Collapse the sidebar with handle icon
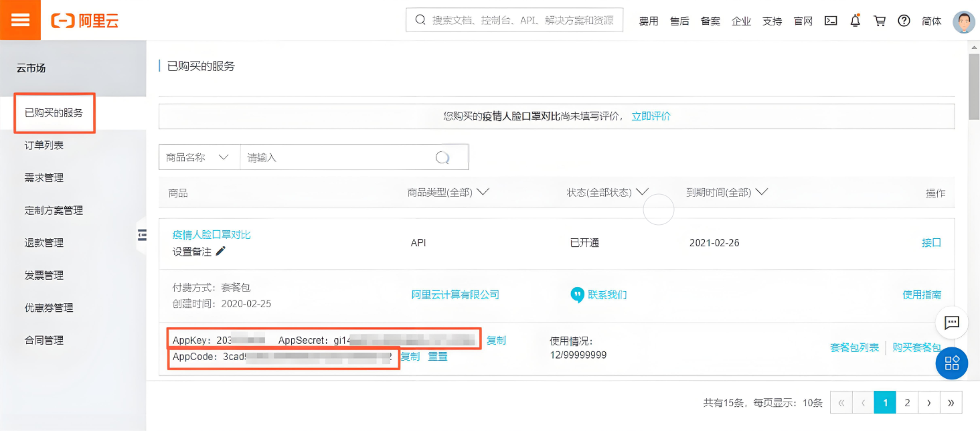Viewport: 980px width, 431px height. pyautogui.click(x=141, y=234)
